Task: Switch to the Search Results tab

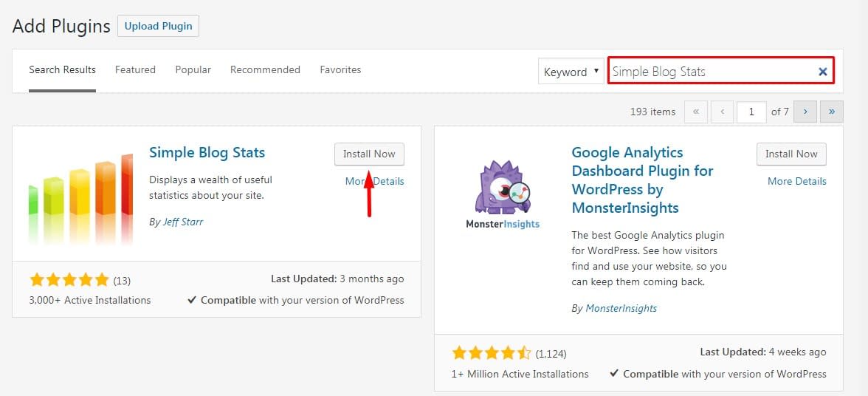Action: click(x=62, y=69)
